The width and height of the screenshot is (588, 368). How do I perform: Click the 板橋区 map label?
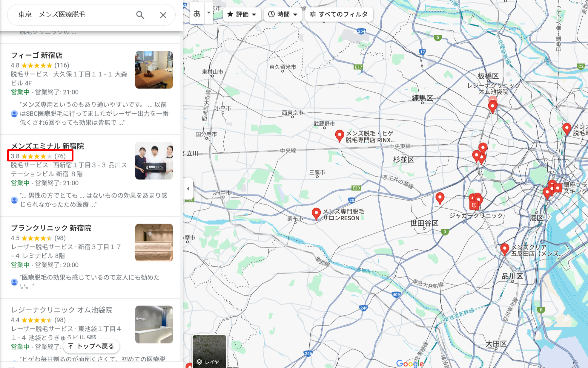[488, 76]
